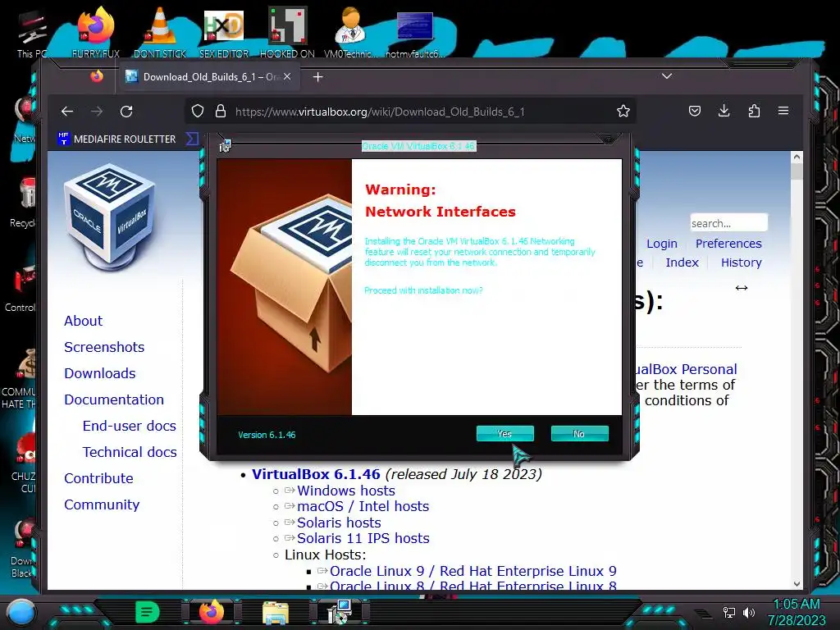This screenshot has width=840, height=630.
Task: View site security via the padlock icon
Action: coord(220,112)
